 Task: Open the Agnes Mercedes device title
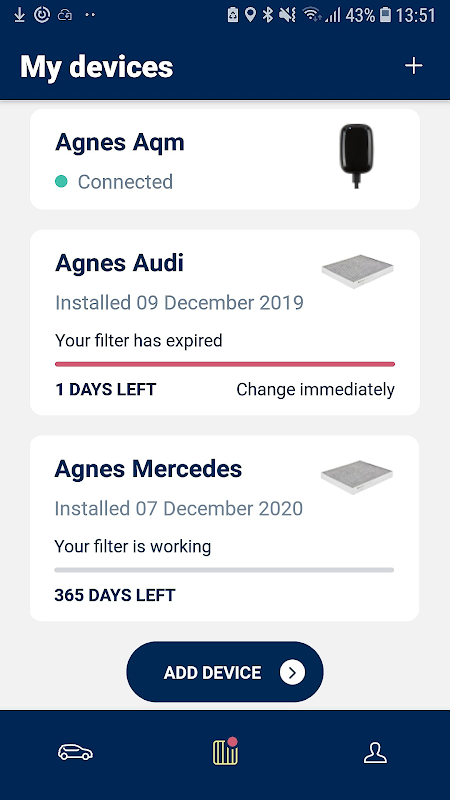pos(148,469)
